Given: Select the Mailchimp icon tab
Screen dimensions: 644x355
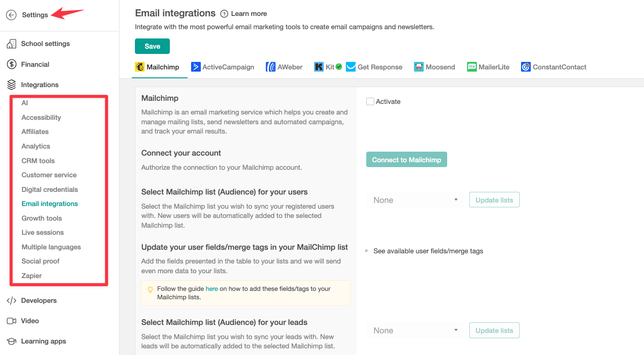Looking at the screenshot, I should pos(140,66).
